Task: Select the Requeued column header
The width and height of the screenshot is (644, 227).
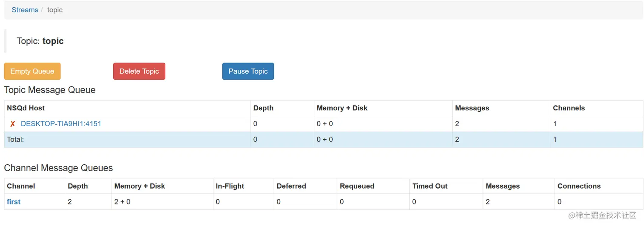Action: tap(357, 186)
